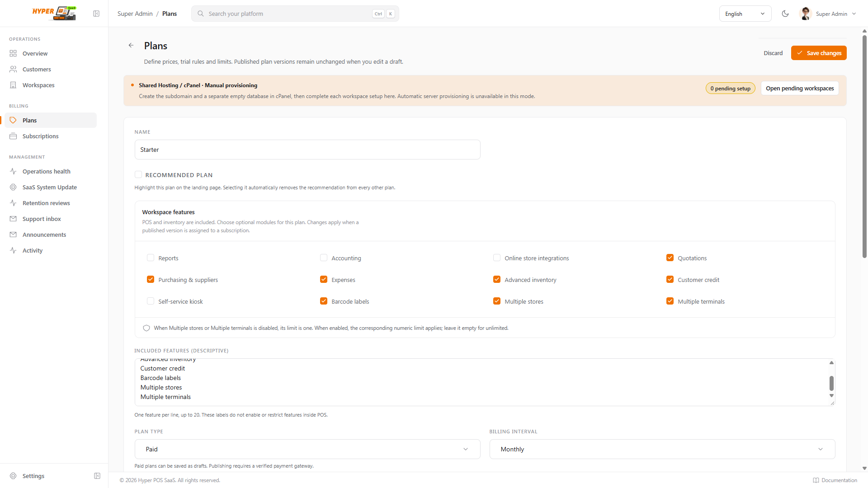Uncheck the Barcode labels checkbox
The width and height of the screenshot is (868, 488).
(324, 301)
